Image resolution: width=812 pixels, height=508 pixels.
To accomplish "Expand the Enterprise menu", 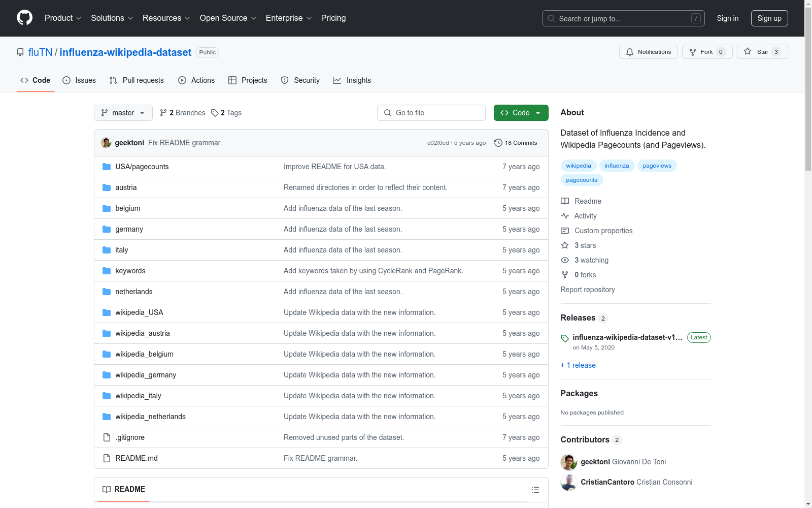I will 289,18.
